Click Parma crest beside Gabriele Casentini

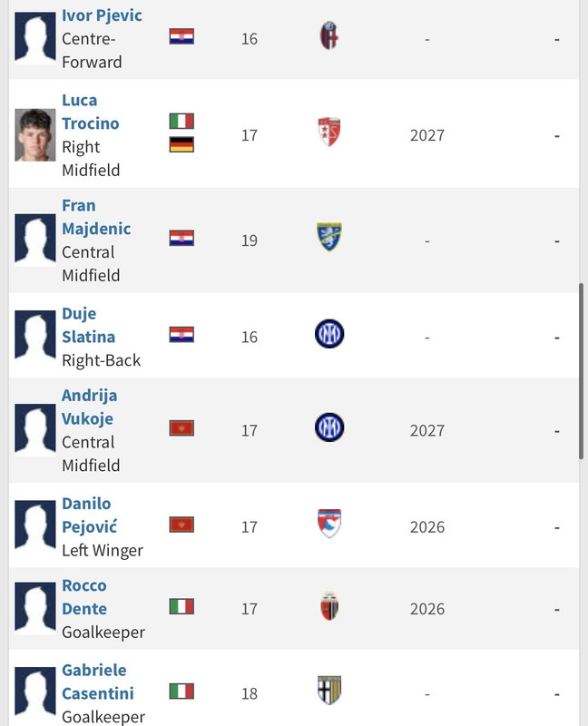pos(328,691)
